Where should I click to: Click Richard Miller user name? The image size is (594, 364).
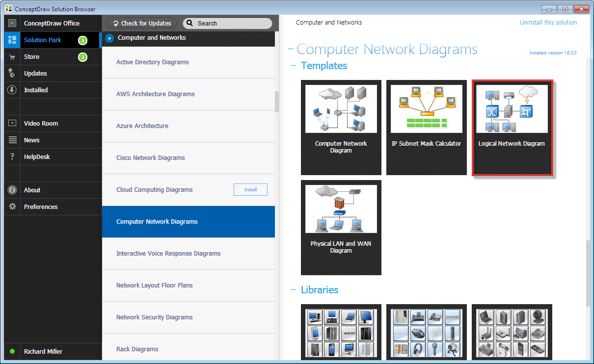[43, 351]
